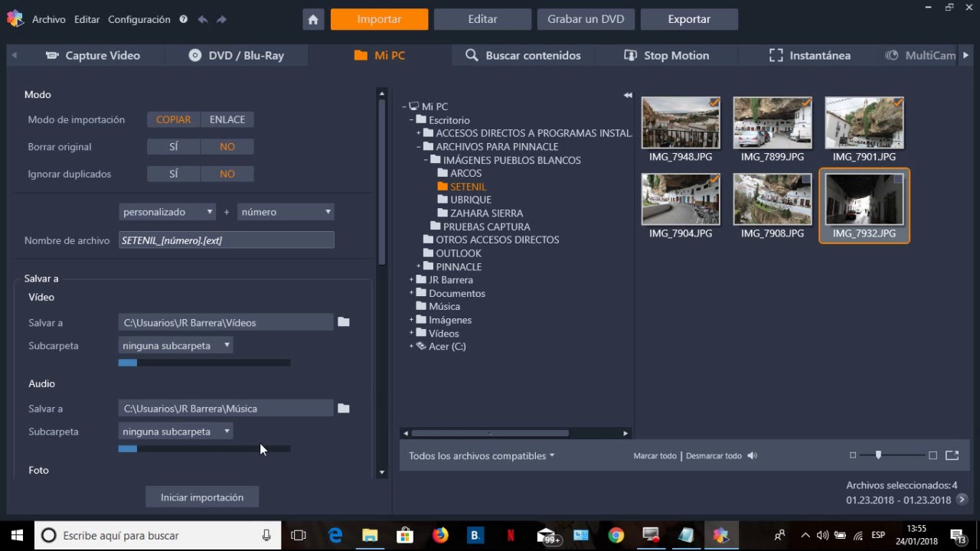Open notification center icon
Image resolution: width=980 pixels, height=551 pixels.
pos(958,536)
